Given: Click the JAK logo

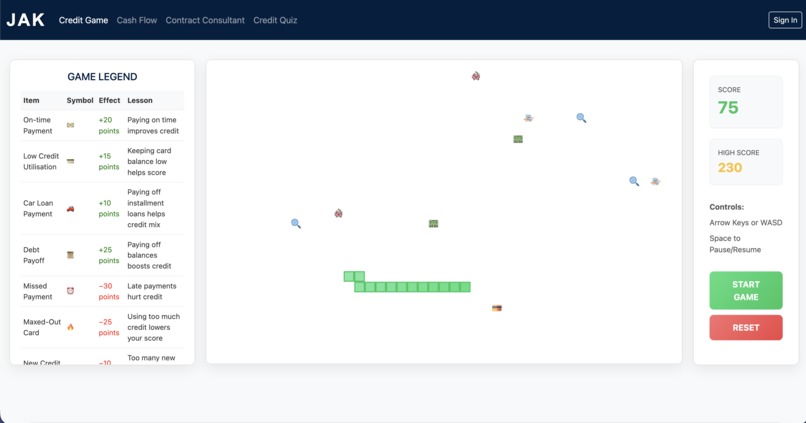Looking at the screenshot, I should point(25,20).
